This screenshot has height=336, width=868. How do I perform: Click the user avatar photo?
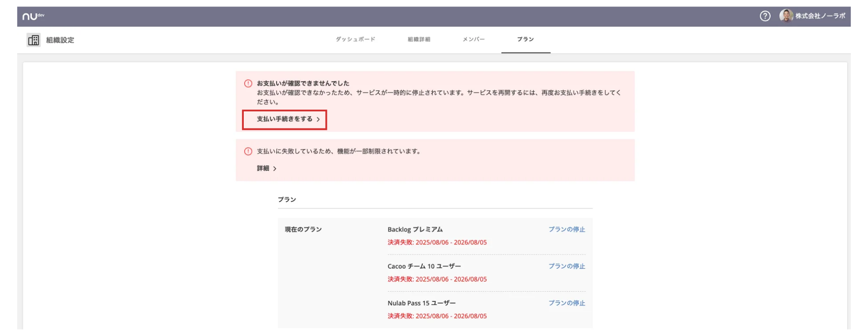tap(786, 16)
